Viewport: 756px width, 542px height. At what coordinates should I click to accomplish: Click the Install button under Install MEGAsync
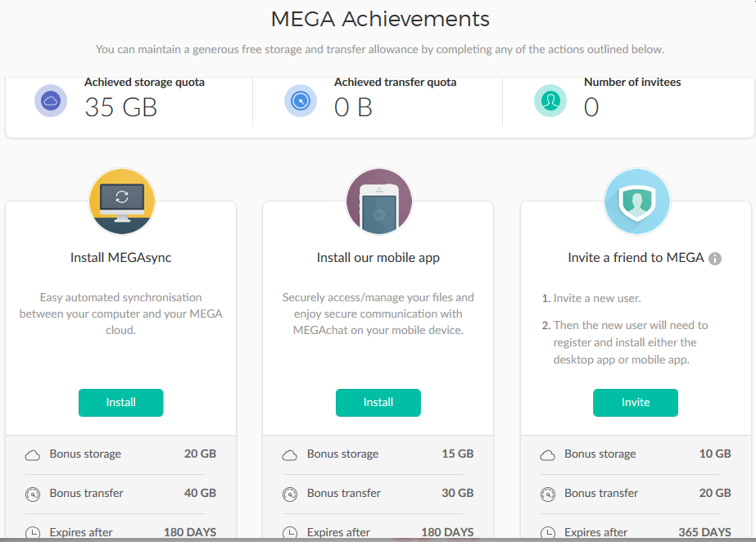(x=120, y=402)
